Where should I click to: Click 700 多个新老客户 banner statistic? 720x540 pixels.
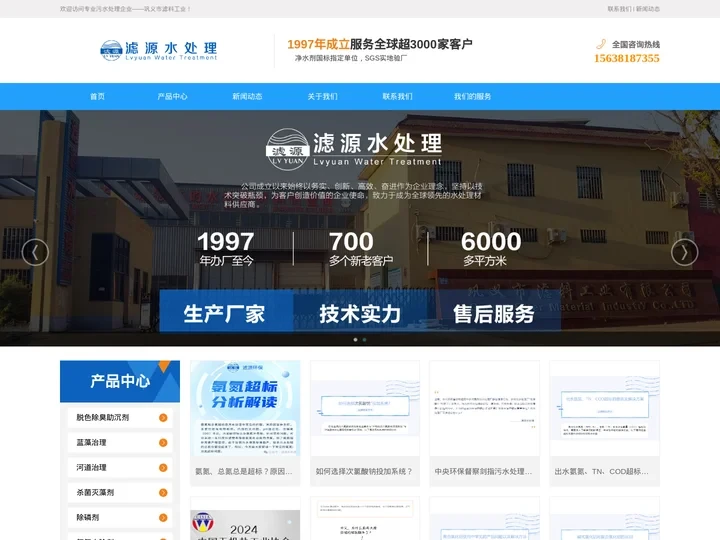click(361, 248)
